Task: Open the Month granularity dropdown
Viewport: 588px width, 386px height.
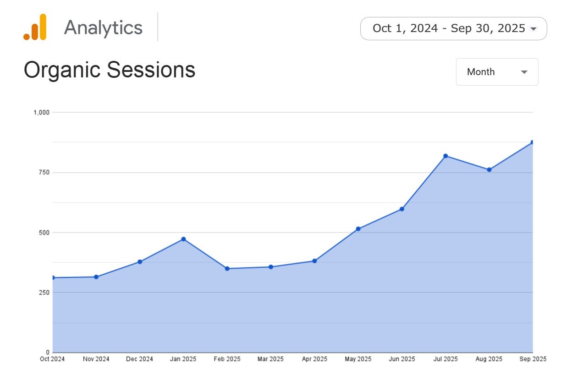Action: [497, 72]
